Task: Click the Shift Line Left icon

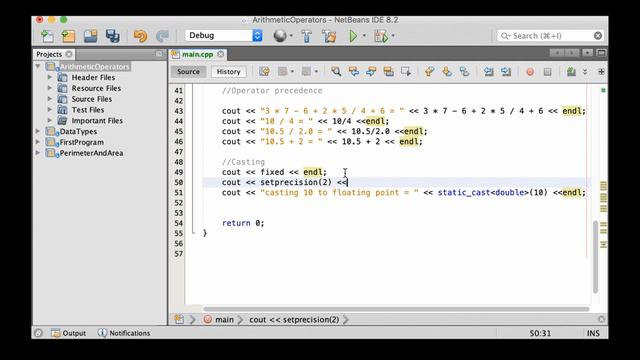Action: click(x=488, y=72)
